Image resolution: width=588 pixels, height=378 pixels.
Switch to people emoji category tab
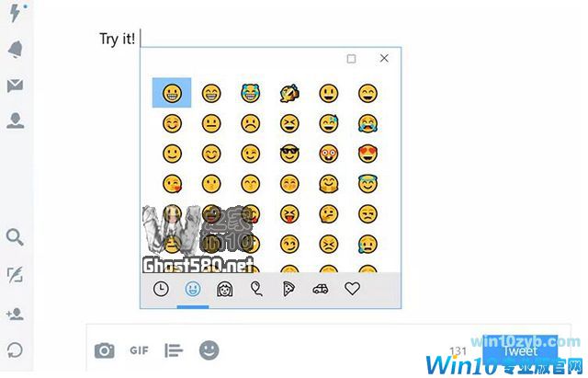coord(225,289)
